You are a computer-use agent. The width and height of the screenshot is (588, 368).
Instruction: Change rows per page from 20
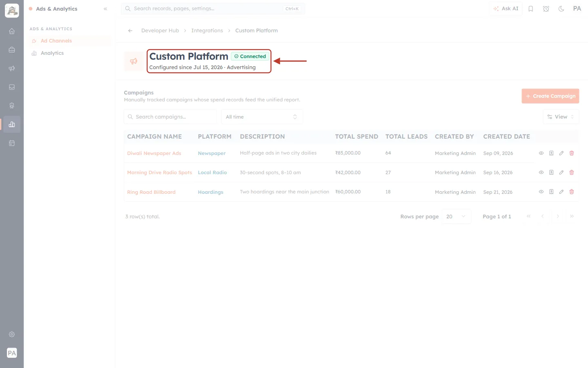[456, 217]
